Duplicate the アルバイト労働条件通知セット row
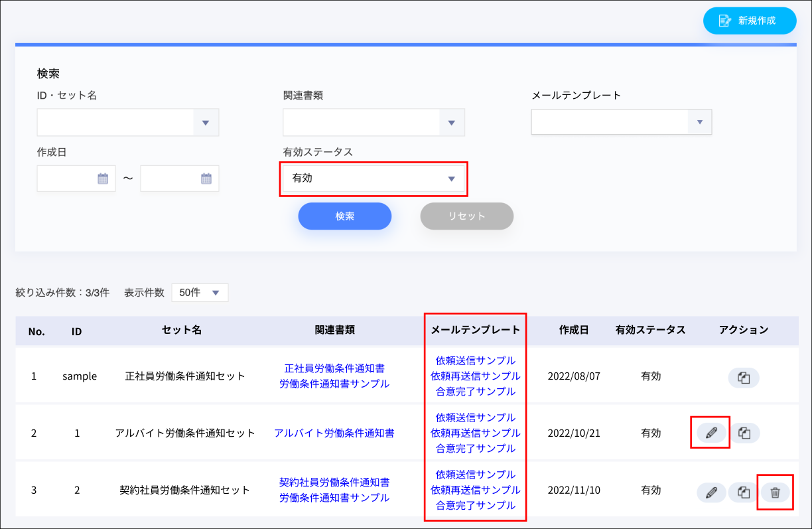 744,433
